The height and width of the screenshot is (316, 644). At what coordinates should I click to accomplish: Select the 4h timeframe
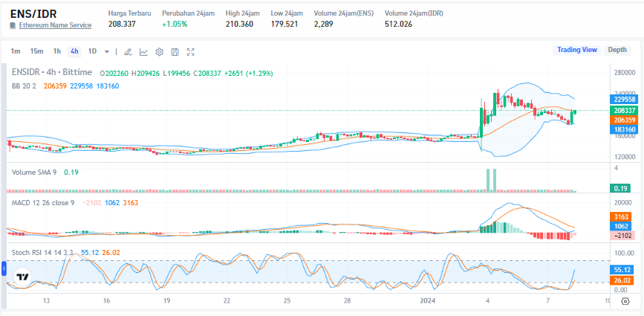click(x=74, y=51)
